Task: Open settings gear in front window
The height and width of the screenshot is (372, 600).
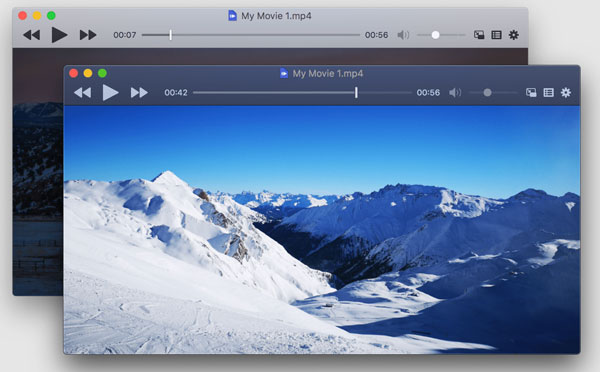Action: tap(566, 92)
